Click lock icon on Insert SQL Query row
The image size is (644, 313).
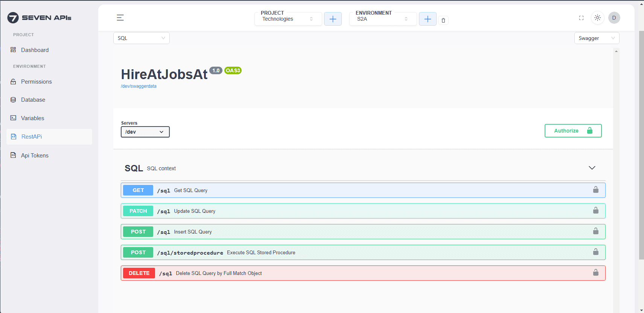click(x=596, y=231)
